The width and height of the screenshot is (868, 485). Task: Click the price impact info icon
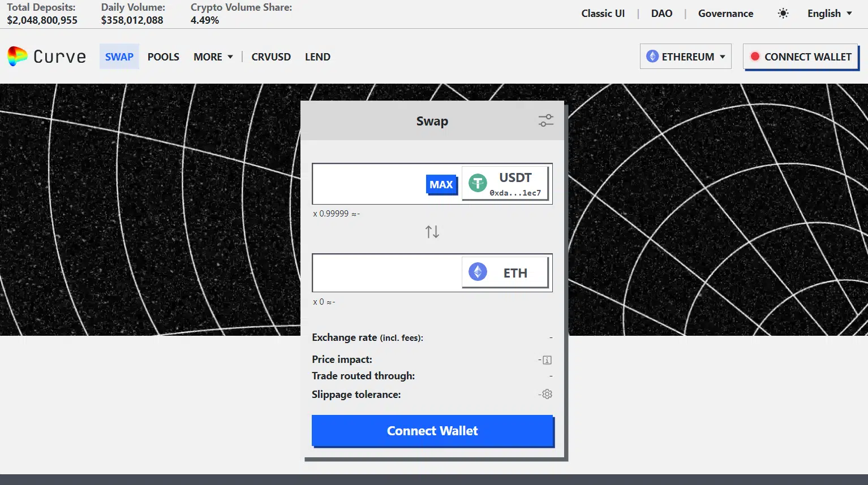pyautogui.click(x=547, y=360)
